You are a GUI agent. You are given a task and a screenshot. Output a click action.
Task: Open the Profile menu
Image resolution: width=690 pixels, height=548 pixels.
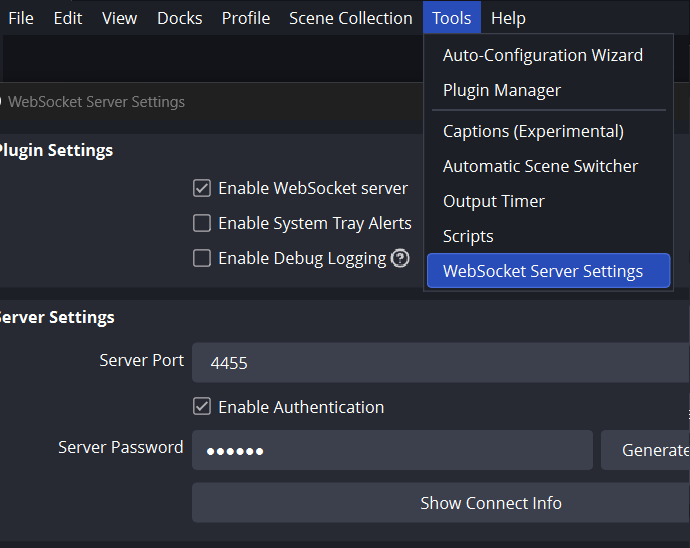pos(246,18)
